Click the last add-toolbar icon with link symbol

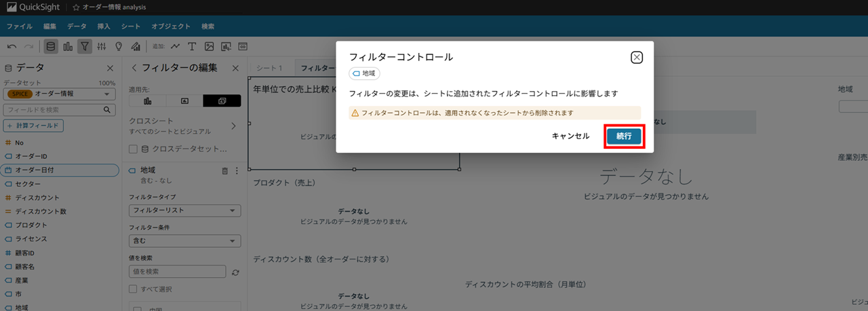[242, 46]
